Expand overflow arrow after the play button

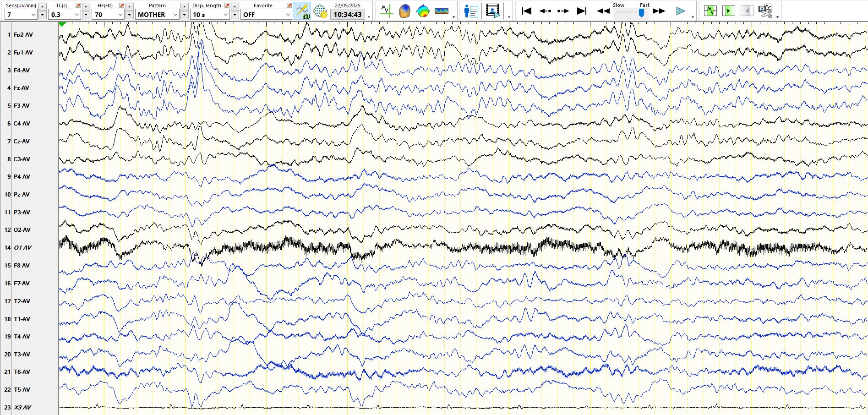[x=693, y=17]
